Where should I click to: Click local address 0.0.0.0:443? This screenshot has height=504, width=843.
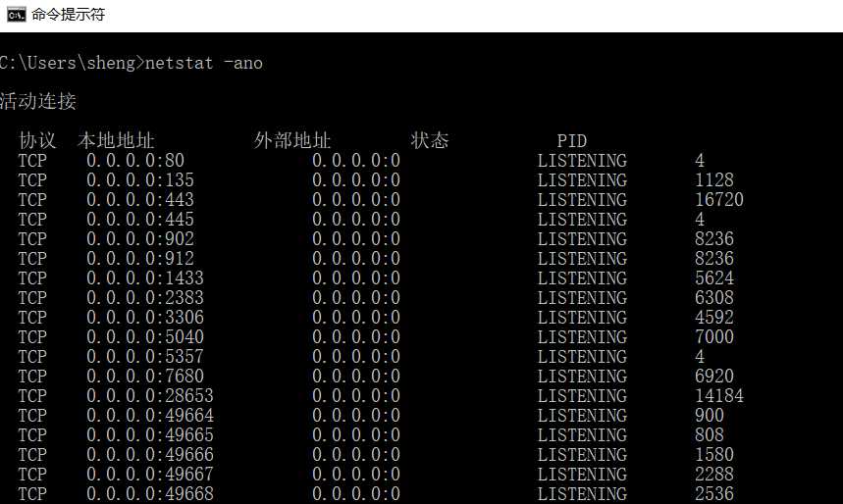pyautogui.click(x=140, y=200)
